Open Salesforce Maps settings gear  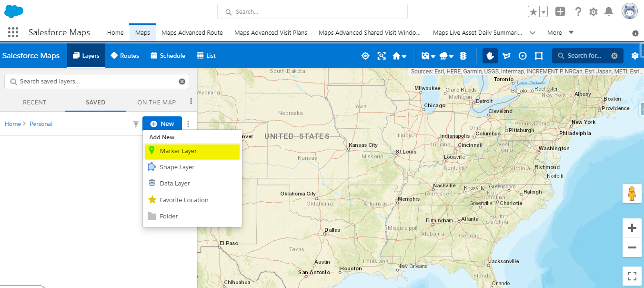coord(636,56)
